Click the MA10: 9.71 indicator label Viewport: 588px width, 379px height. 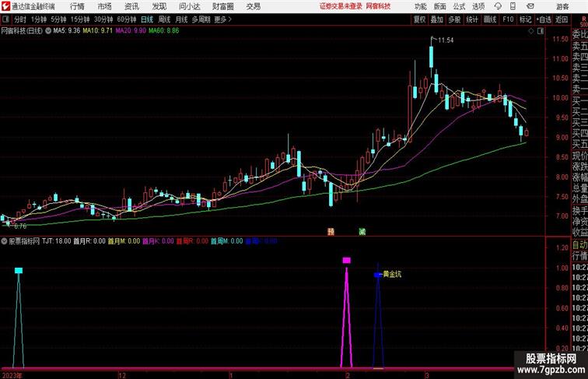click(x=97, y=31)
